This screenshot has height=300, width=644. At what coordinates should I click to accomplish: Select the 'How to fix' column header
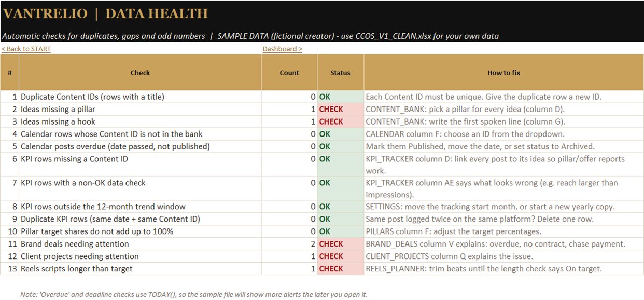point(503,73)
